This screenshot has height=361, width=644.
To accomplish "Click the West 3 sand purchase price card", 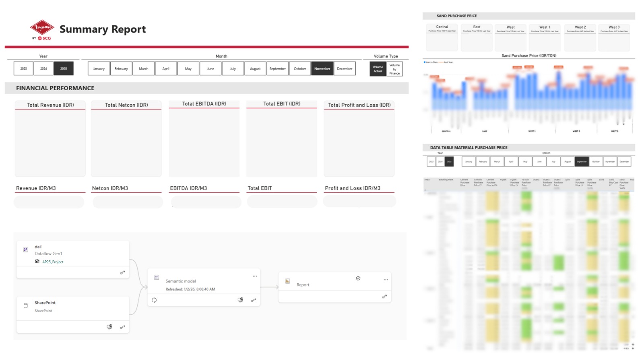I will point(614,37).
